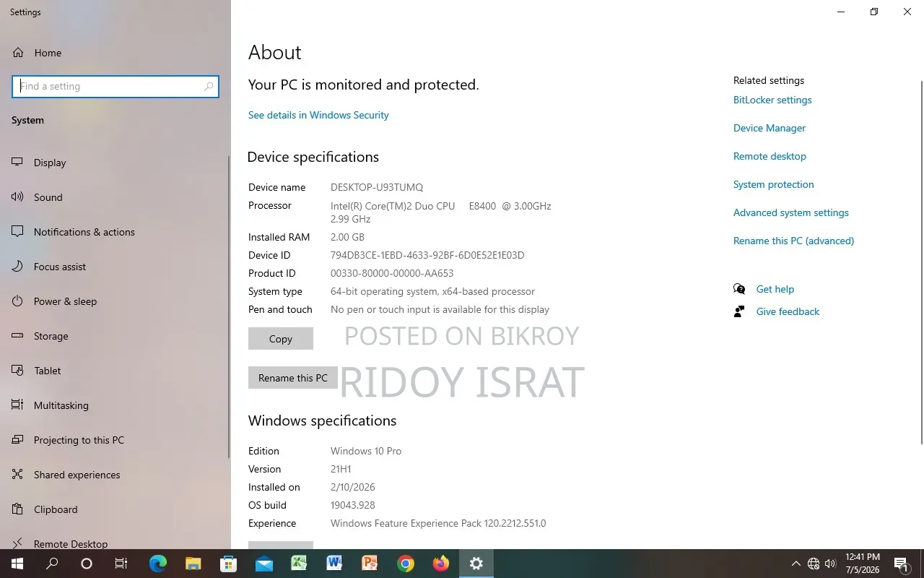Click Device ID 794DB3CE-1EBD-4633-92BF-6D0E52E1E03D
Viewport: 924px width, 578px height.
pos(427,255)
